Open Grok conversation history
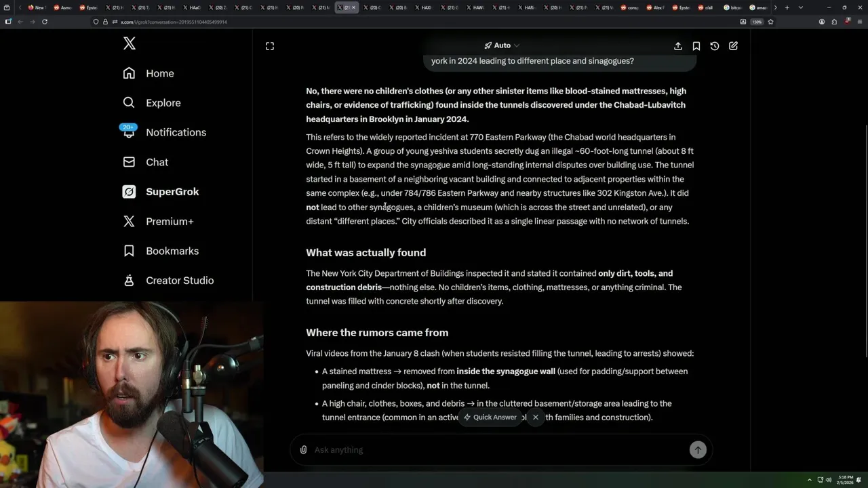868x488 pixels. point(715,46)
